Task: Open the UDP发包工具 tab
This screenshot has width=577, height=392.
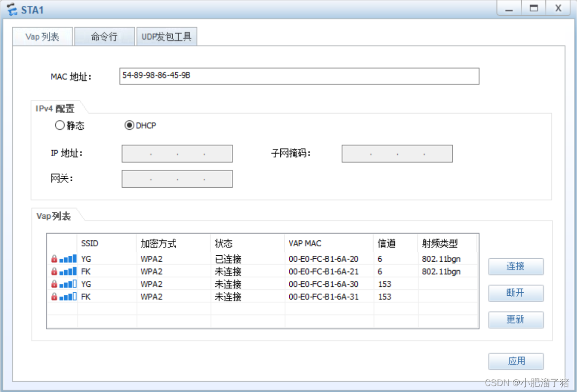Action: pos(166,36)
